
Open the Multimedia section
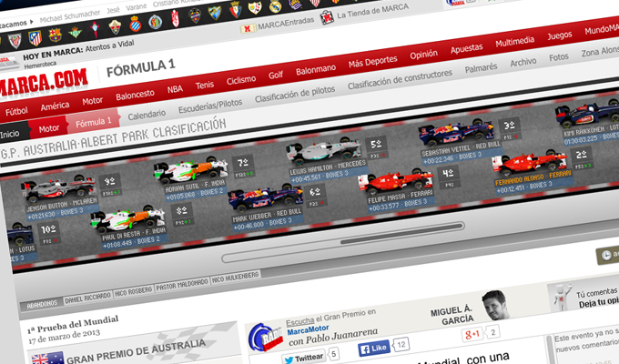point(515,42)
